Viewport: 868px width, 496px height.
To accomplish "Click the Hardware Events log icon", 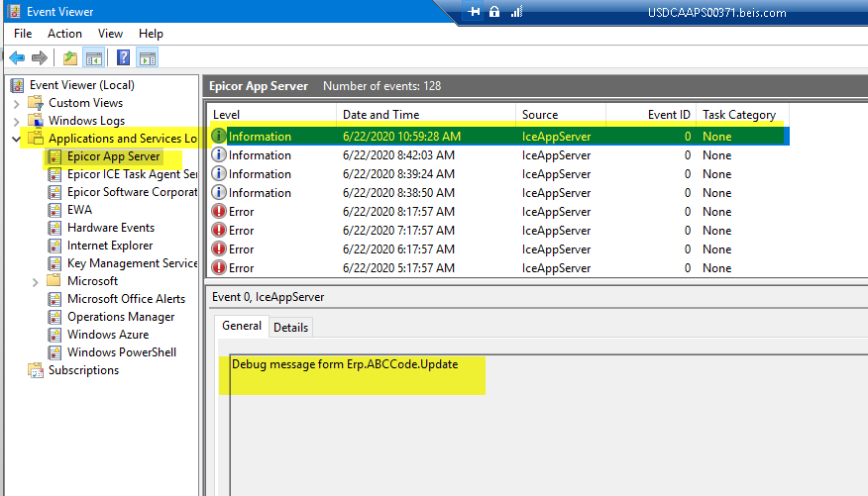I will [x=54, y=228].
